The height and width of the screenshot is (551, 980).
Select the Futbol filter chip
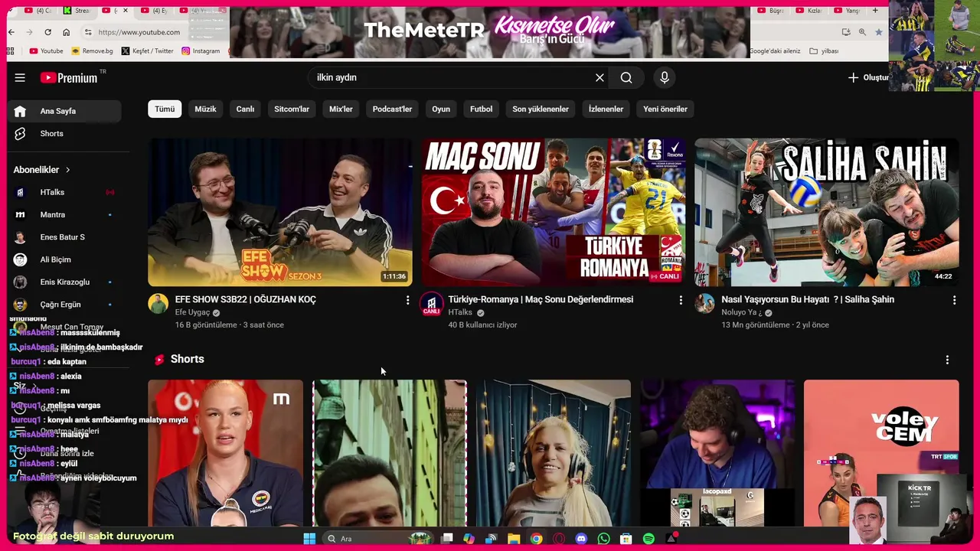click(x=481, y=109)
